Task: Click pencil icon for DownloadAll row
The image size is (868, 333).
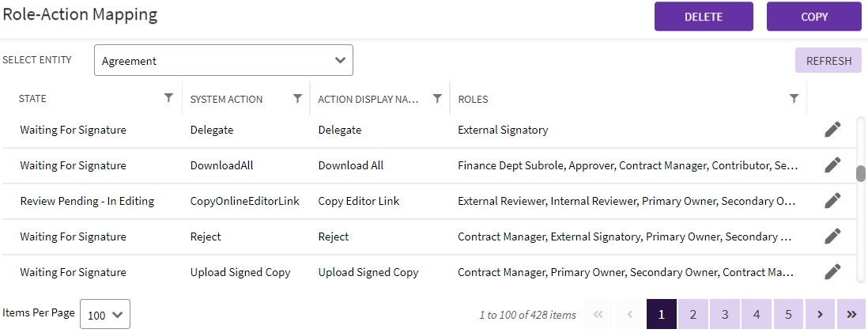Action: click(832, 165)
